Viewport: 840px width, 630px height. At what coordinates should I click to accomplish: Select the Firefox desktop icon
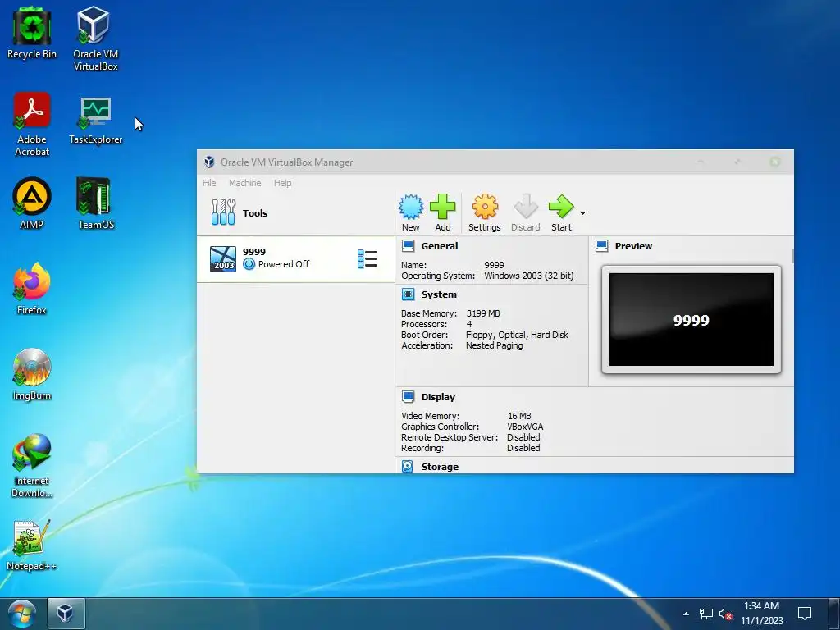[x=32, y=289]
